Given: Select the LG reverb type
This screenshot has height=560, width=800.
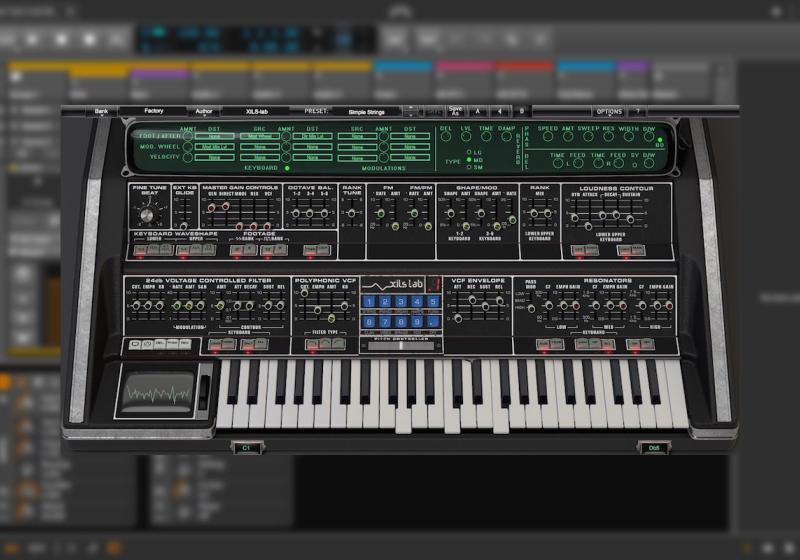Looking at the screenshot, I should pos(469,152).
